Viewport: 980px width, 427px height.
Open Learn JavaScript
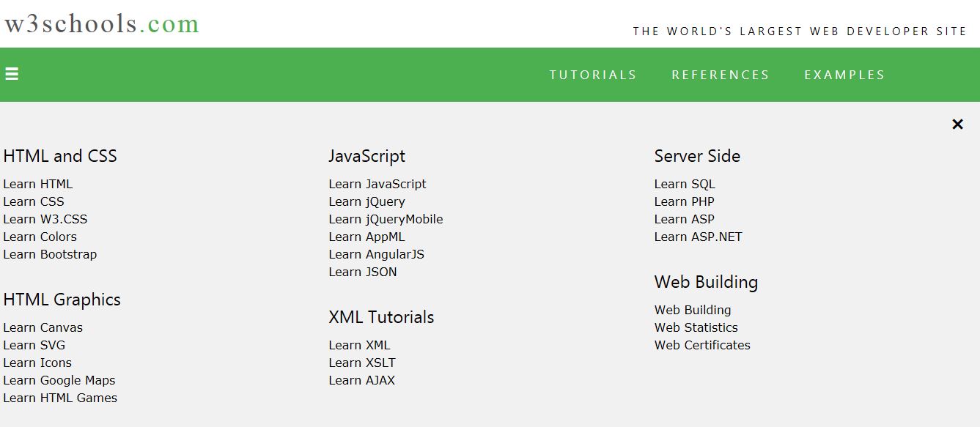point(377,184)
